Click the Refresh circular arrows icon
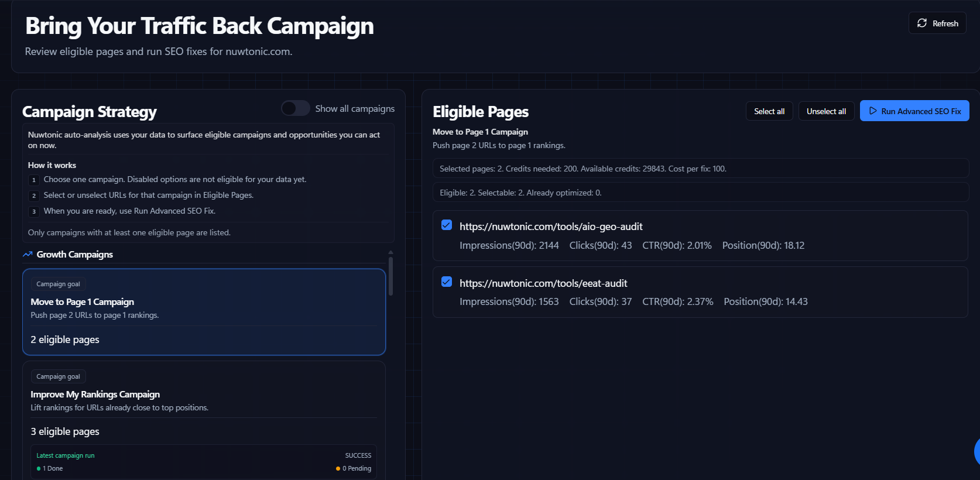Screen dimensions: 980x480 tap(922, 23)
